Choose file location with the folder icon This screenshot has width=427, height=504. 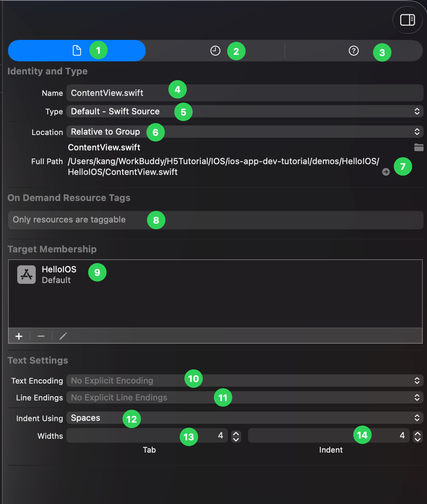[419, 147]
